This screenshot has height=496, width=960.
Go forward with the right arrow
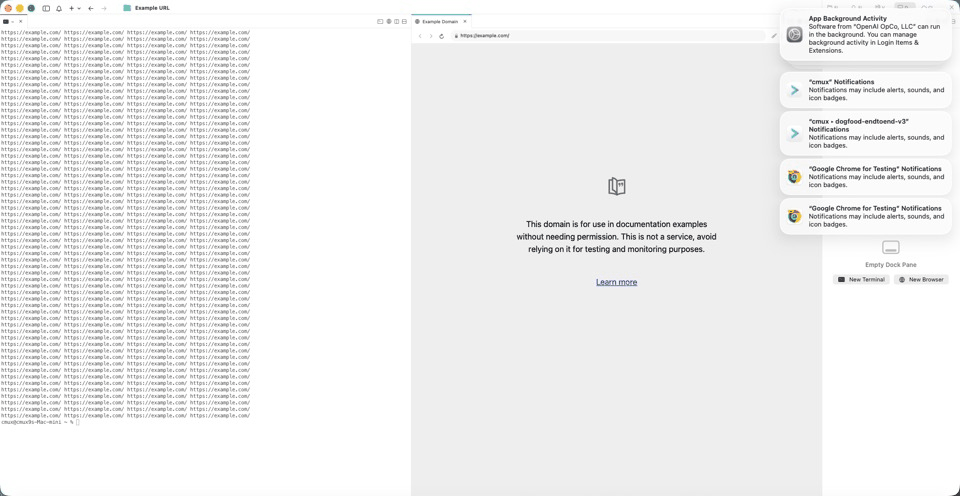(103, 9)
